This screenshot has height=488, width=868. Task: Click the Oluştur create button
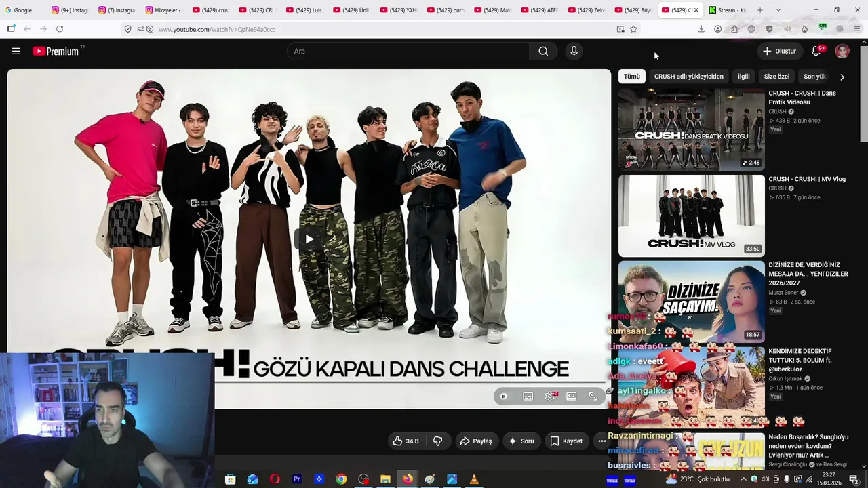click(779, 51)
